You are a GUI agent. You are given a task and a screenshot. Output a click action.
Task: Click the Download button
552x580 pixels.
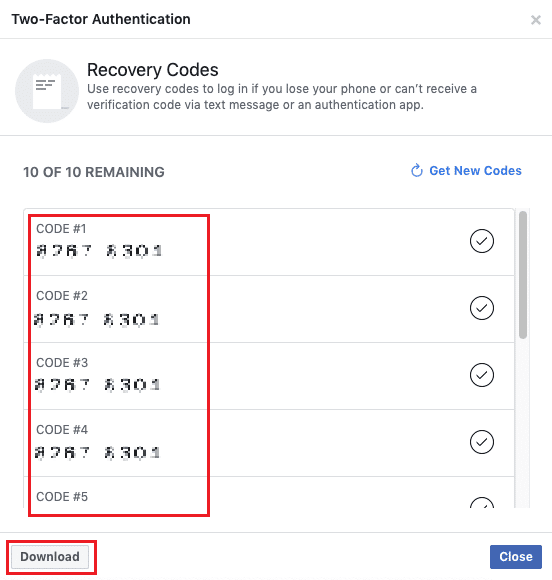(50, 556)
